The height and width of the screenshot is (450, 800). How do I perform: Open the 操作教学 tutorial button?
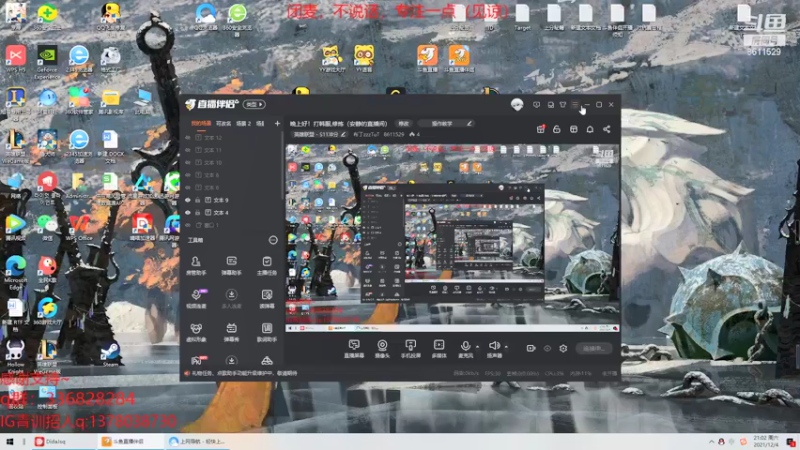click(x=445, y=123)
